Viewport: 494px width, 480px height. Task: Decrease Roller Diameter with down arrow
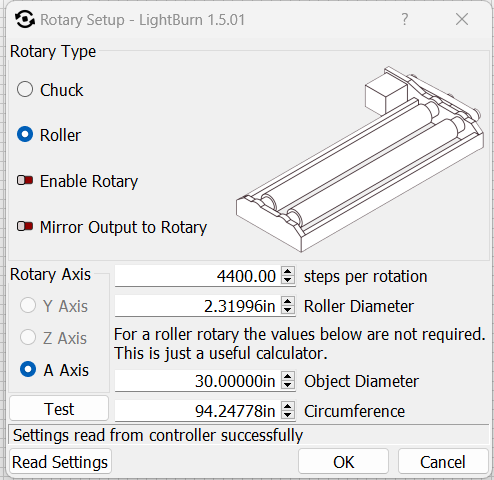288,311
